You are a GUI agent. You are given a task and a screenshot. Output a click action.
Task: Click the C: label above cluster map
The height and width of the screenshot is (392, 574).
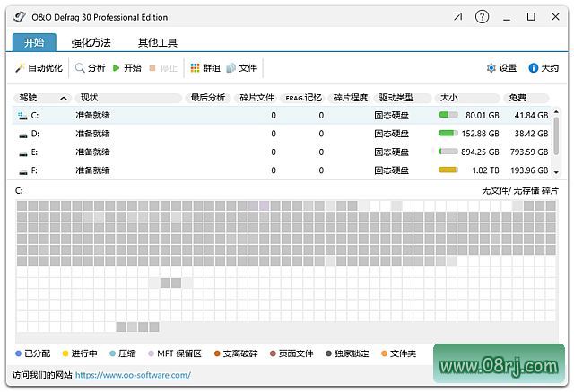pos(19,191)
